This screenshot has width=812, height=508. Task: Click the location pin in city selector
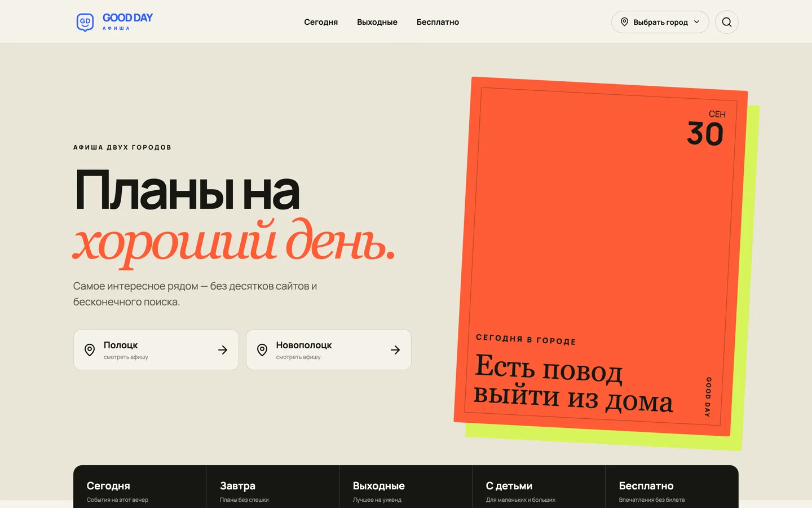[624, 22]
